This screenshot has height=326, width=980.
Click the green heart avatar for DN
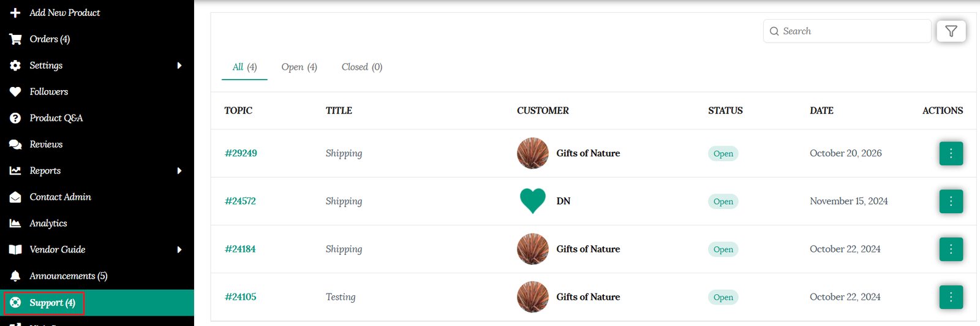coord(533,201)
